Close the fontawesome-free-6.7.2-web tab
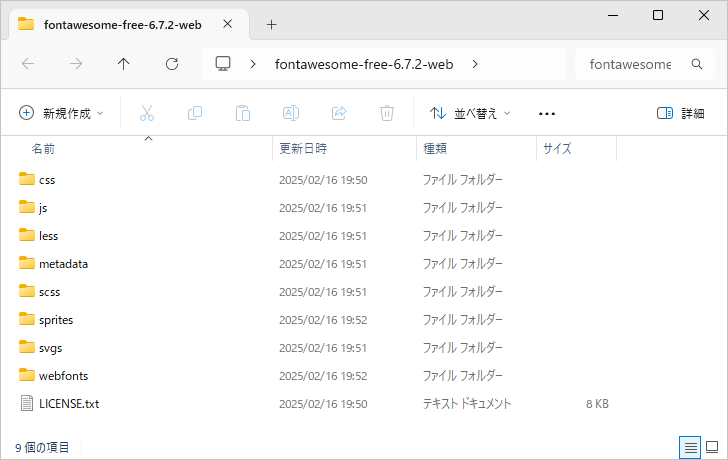The width and height of the screenshot is (728, 460). pyautogui.click(x=228, y=24)
